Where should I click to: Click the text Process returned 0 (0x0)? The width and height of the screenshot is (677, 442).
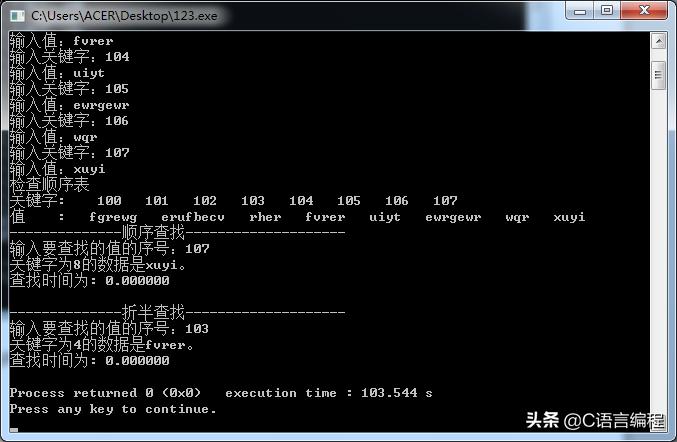(x=105, y=393)
